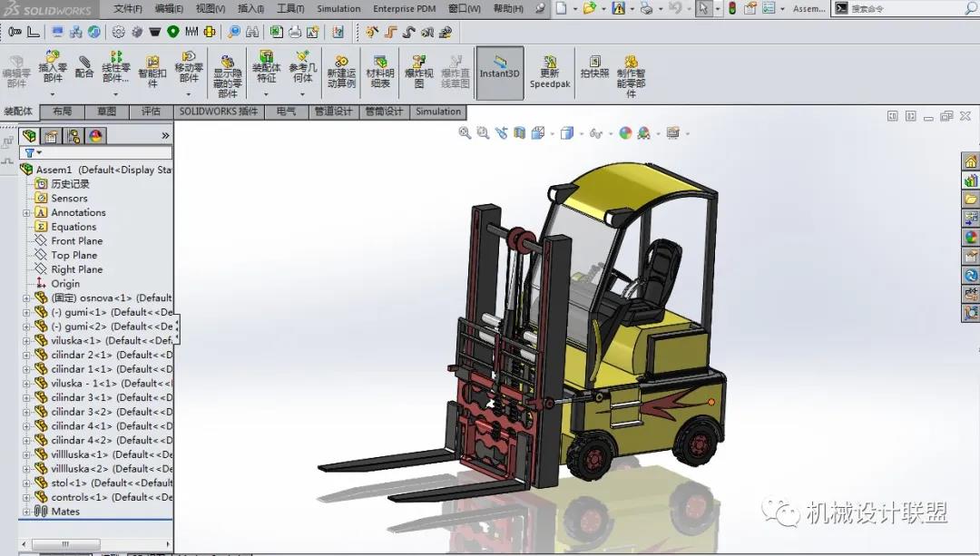This screenshot has width=980, height=556.
Task: Open the Display Style dropdown cube
Action: click(x=567, y=133)
